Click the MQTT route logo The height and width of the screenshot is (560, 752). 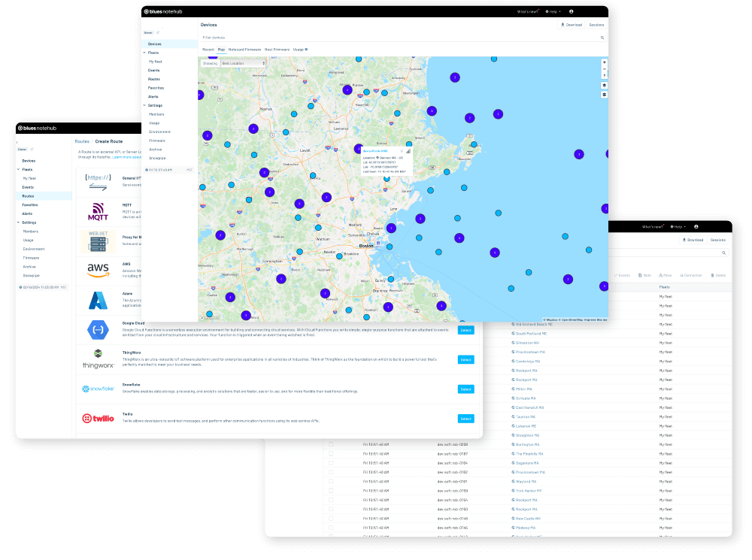click(99, 211)
